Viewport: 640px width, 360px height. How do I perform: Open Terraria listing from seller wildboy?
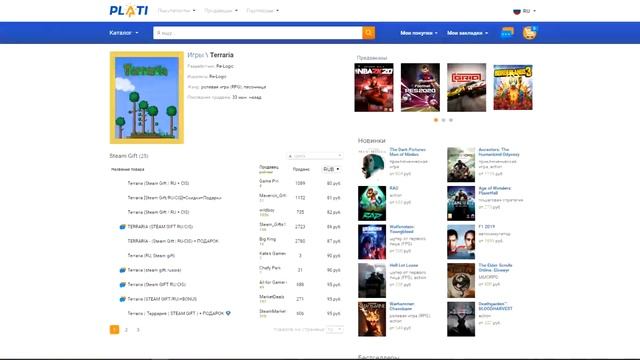pyautogui.click(x=158, y=212)
